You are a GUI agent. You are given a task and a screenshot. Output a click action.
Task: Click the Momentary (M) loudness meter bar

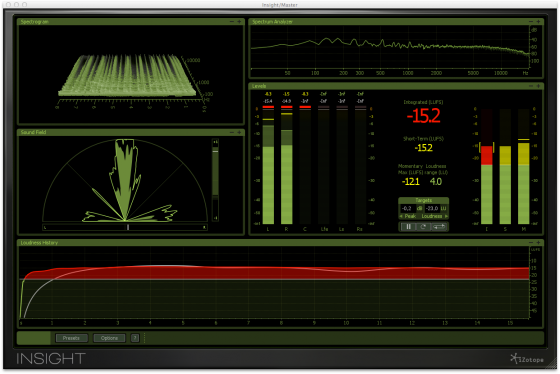(524, 166)
